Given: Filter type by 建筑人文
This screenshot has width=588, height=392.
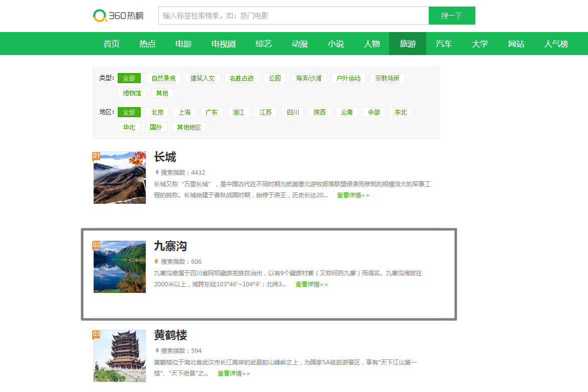Looking at the screenshot, I should click(x=202, y=78).
